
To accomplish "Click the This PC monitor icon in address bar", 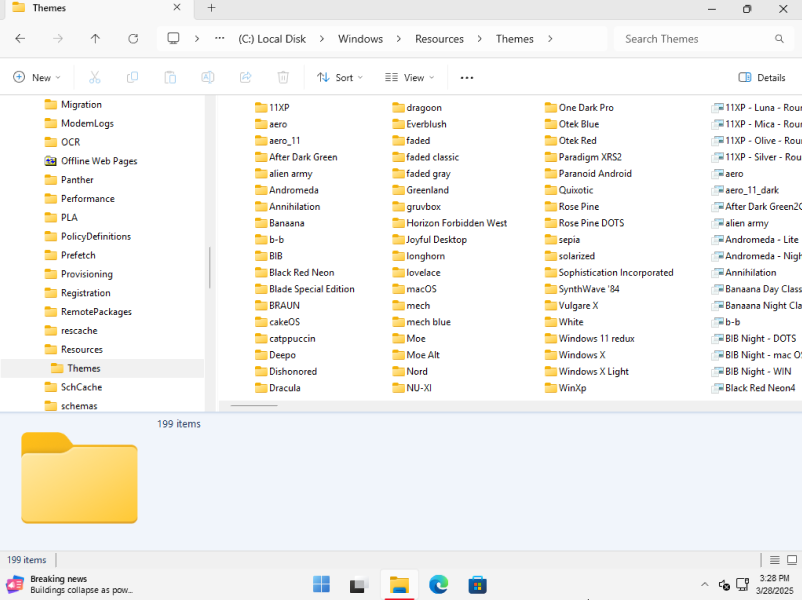I will coord(173,38).
